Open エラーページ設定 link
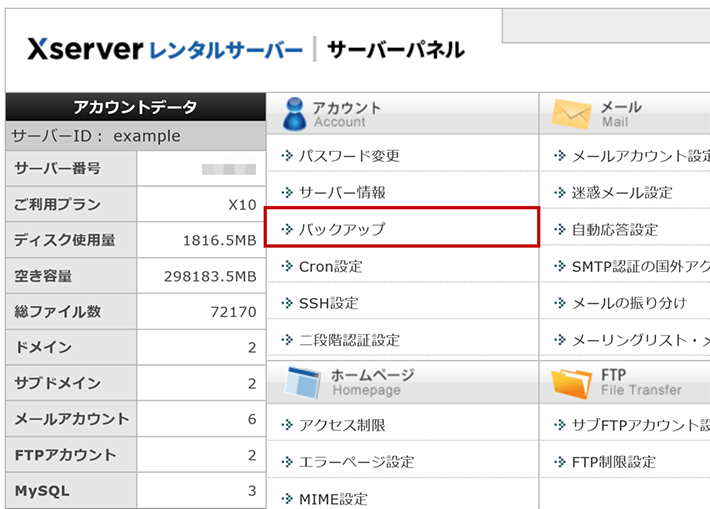The image size is (710, 509). point(356,462)
